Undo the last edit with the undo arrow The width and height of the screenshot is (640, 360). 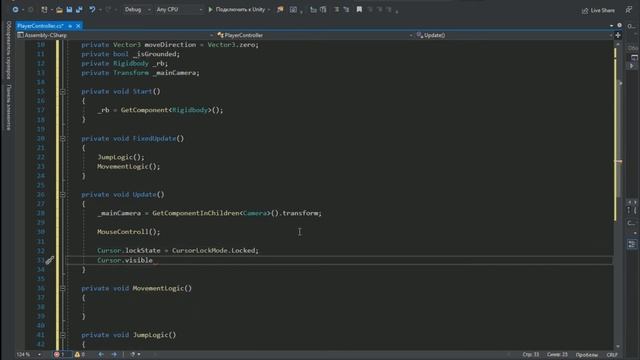click(x=92, y=9)
